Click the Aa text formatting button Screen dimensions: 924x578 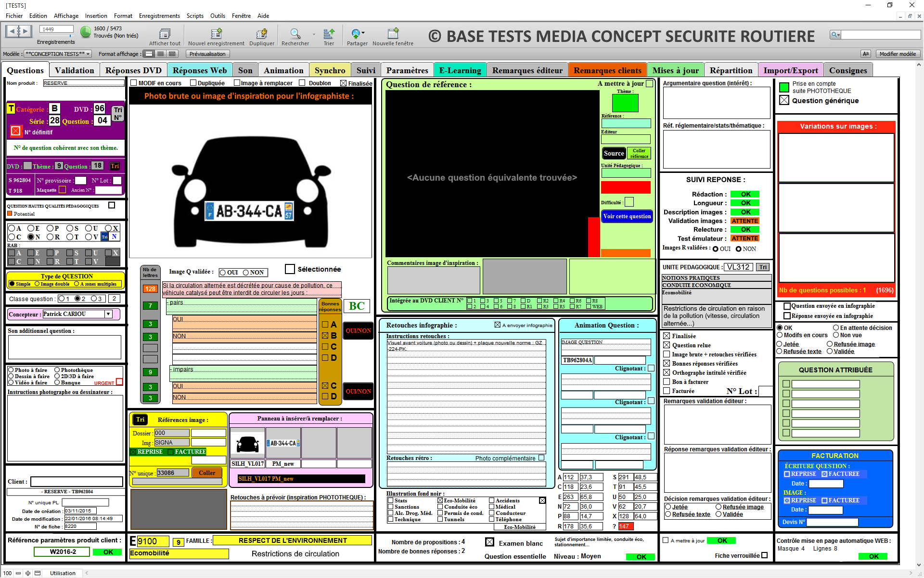[x=866, y=54]
